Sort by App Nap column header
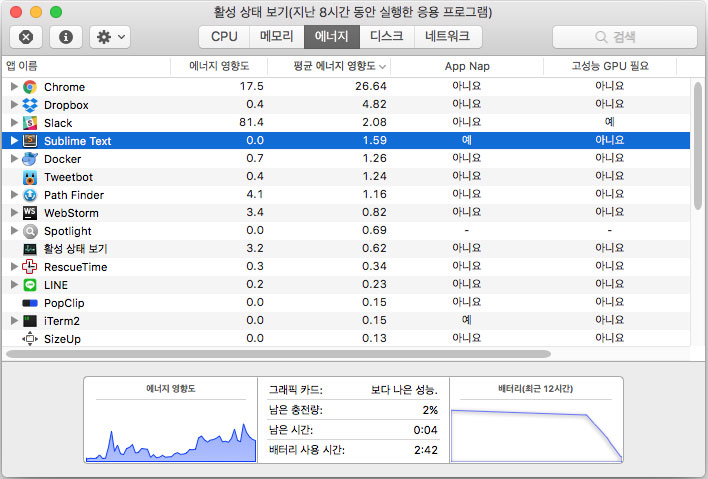Image resolution: width=708 pixels, height=479 pixels. click(x=467, y=66)
